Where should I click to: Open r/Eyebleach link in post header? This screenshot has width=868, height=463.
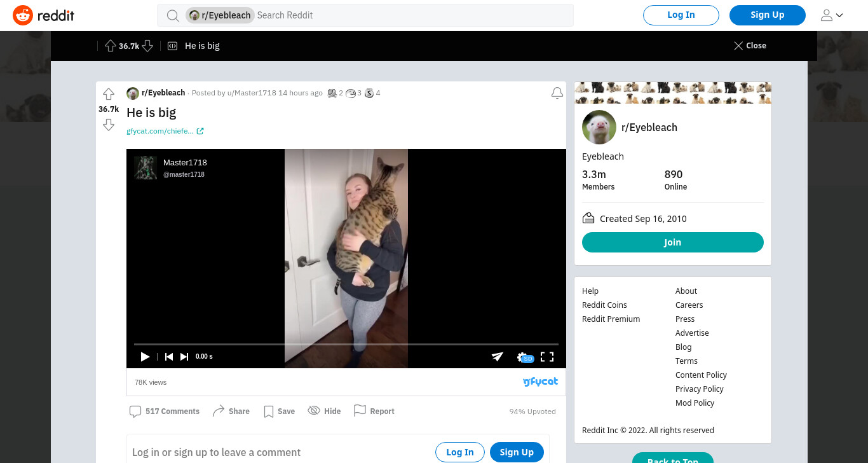click(163, 93)
